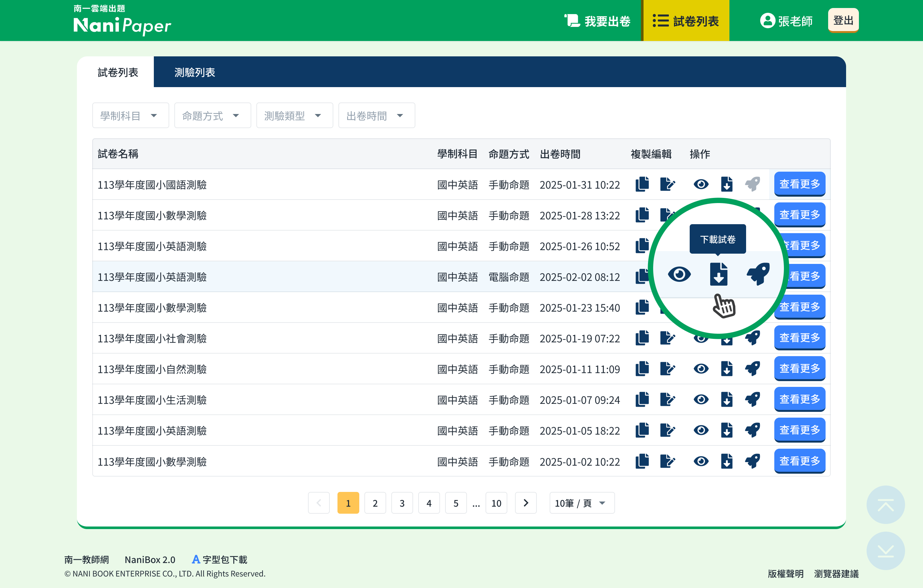923x588 pixels.
Task: Launch the 113學年度國小自然測驗 quiz via rocket
Action: 753,369
